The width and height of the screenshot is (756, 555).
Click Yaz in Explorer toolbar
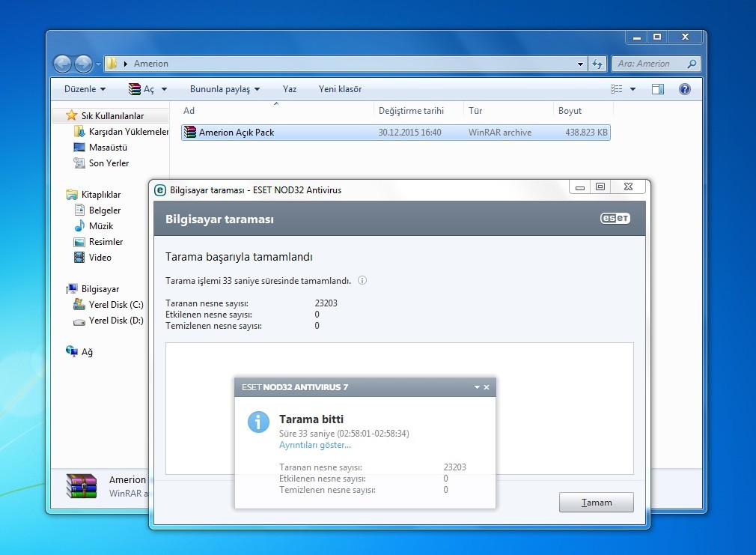coord(289,89)
